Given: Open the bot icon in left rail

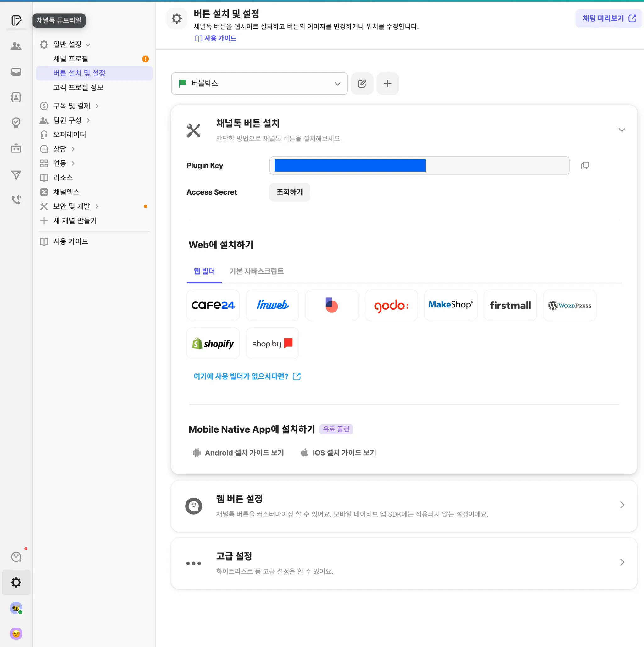Looking at the screenshot, I should pos(16,148).
